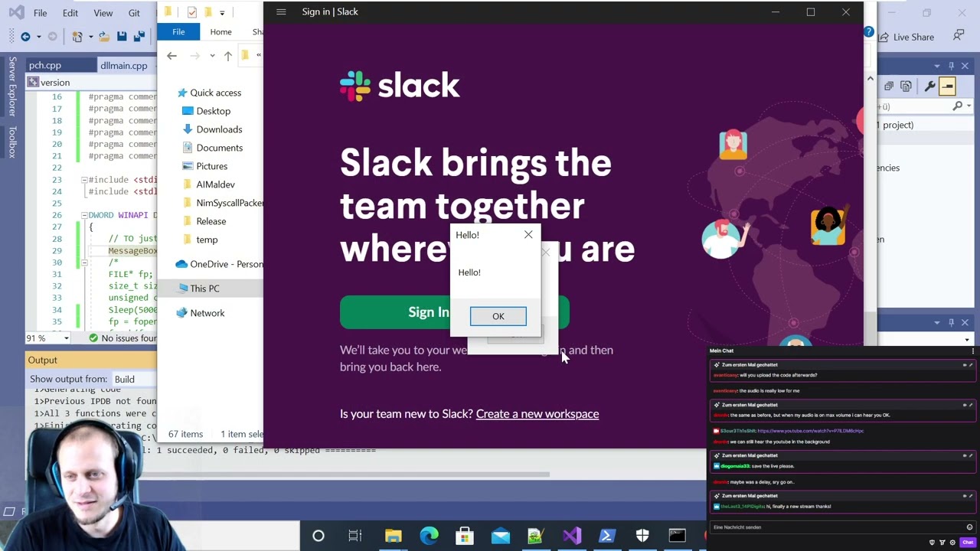Pin the Solution Explorer panel
Viewport: 980px width, 551px height.
(951, 67)
